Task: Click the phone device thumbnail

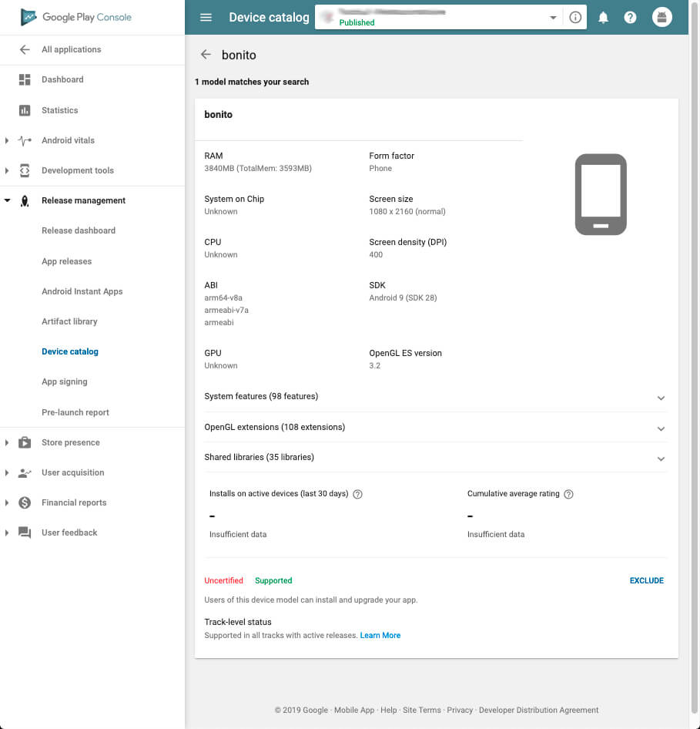Action: pyautogui.click(x=600, y=193)
